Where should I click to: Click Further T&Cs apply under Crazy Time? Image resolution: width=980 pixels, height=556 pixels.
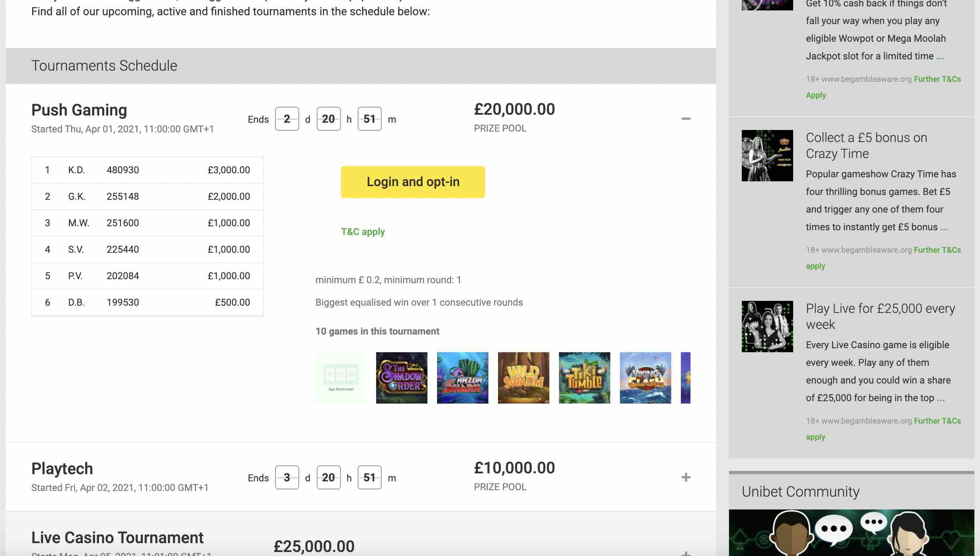(937, 250)
